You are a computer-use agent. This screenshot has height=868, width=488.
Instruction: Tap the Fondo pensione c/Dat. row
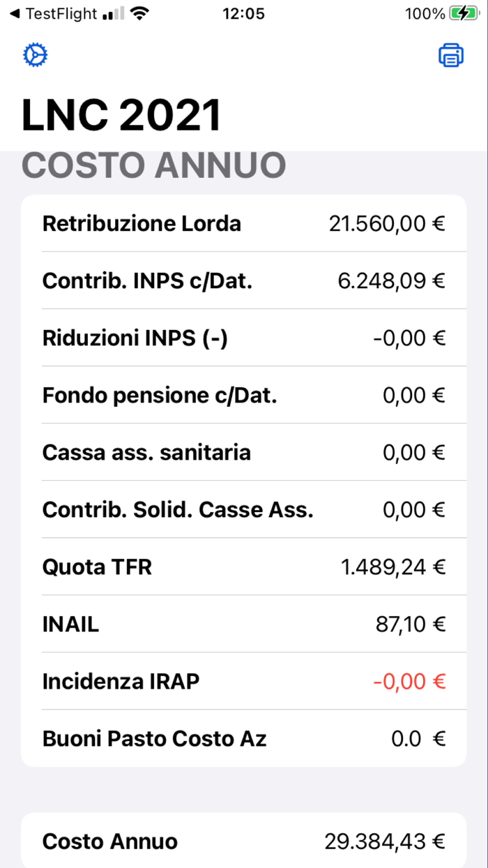243,395
